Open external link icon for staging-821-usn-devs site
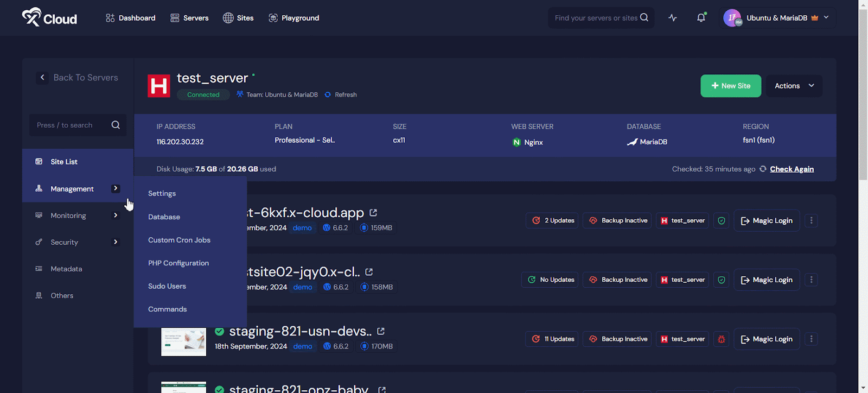 coord(381,331)
